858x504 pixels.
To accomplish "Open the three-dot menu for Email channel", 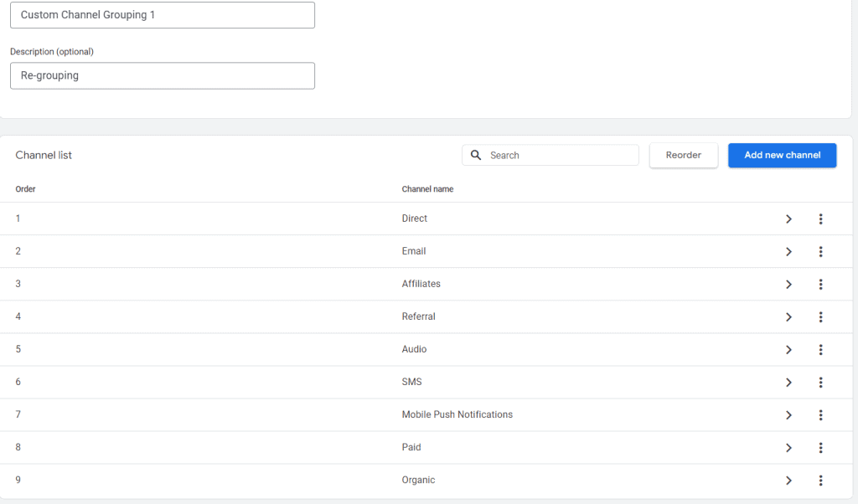I will [x=821, y=251].
